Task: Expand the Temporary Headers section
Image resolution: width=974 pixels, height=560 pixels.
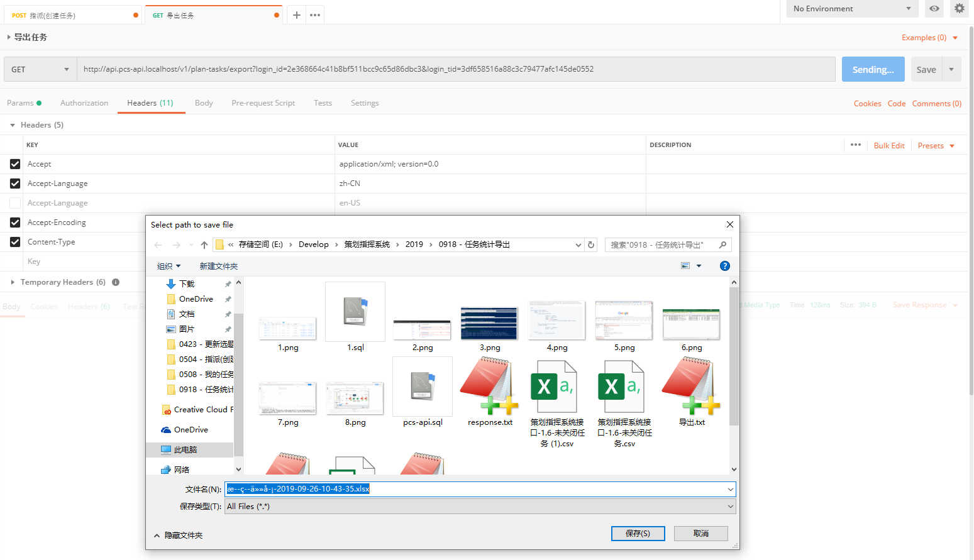Action: [13, 282]
